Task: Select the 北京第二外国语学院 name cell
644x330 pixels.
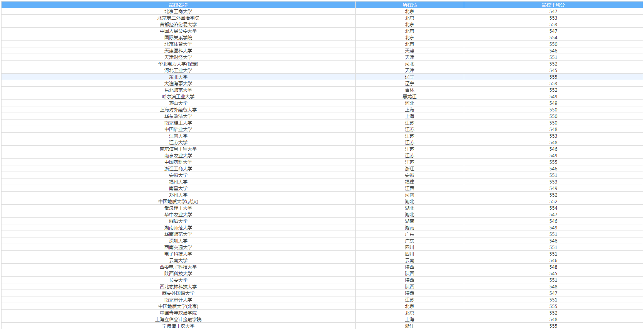Action: pyautogui.click(x=178, y=18)
